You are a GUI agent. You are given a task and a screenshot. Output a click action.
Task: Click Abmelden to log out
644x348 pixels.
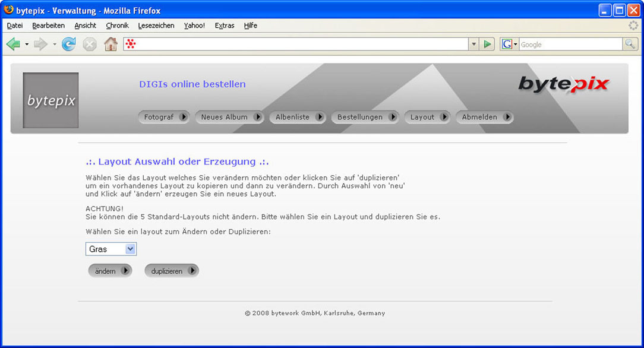tap(485, 117)
